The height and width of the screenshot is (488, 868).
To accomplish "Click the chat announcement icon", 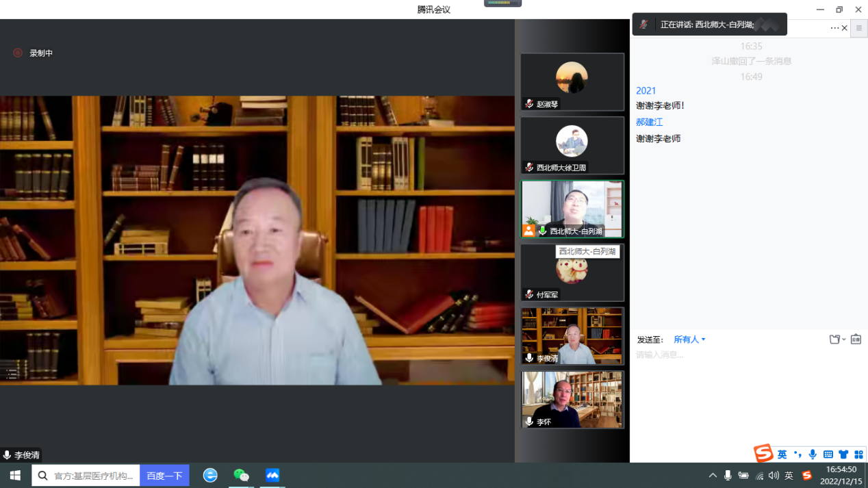I will [856, 339].
